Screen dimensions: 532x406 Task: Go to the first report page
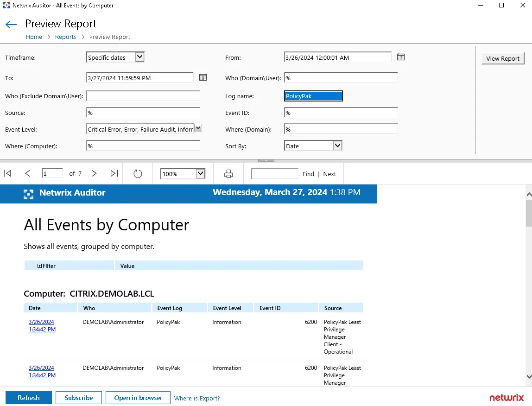[x=7, y=173]
